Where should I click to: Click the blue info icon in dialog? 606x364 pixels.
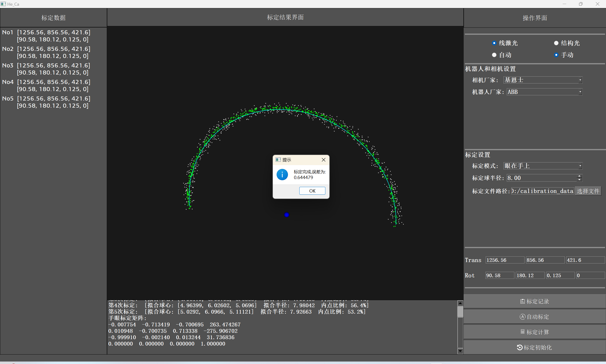coord(282,175)
